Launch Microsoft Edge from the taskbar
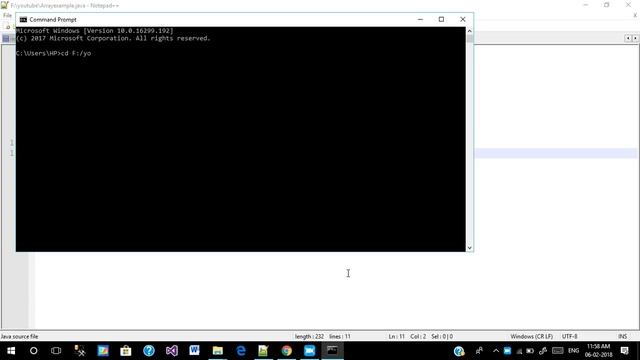640x360 pixels. click(x=241, y=351)
